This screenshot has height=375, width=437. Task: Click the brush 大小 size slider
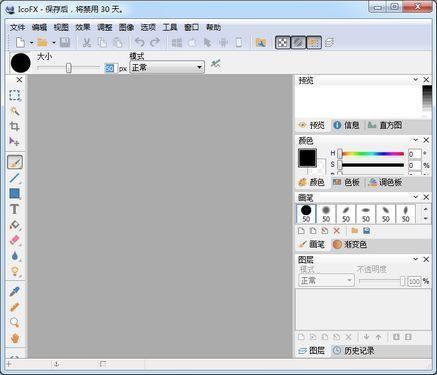click(68, 68)
